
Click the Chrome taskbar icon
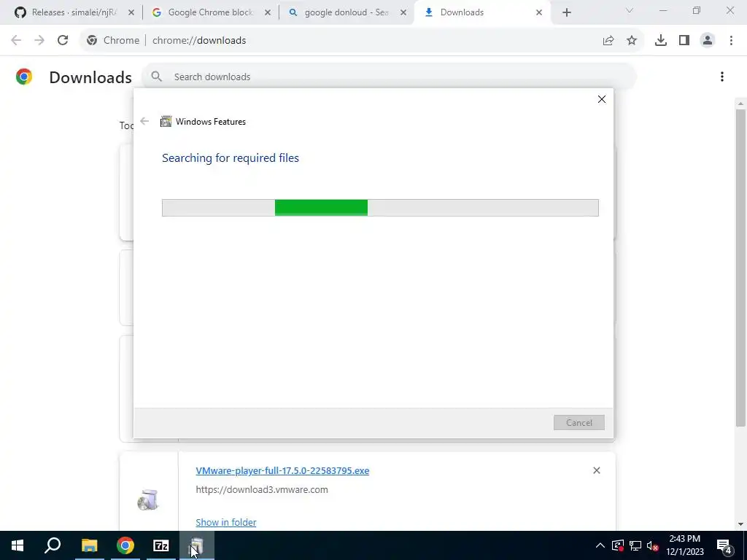point(125,545)
